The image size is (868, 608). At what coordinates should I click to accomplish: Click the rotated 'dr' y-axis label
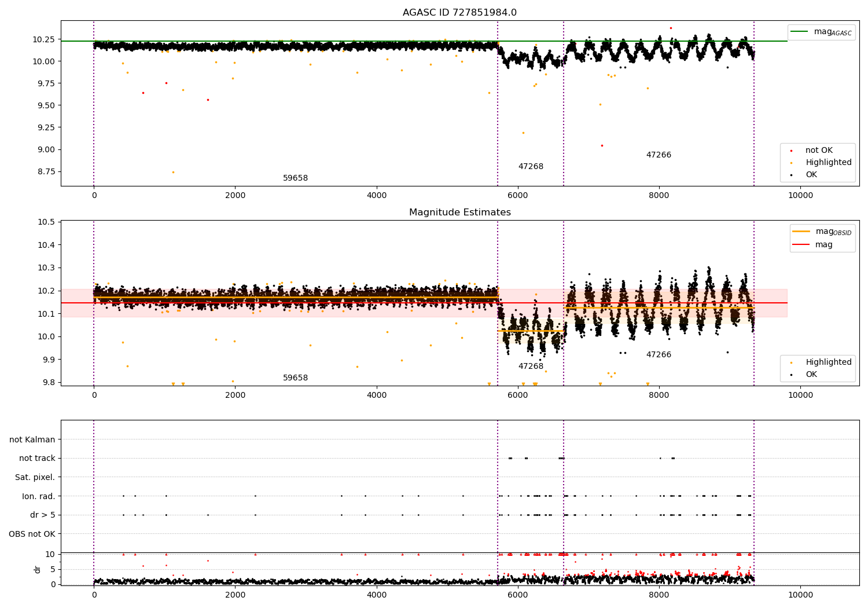point(38,569)
